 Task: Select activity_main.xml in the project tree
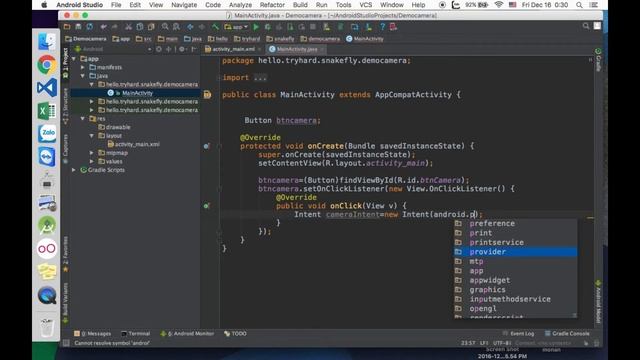tap(136, 144)
